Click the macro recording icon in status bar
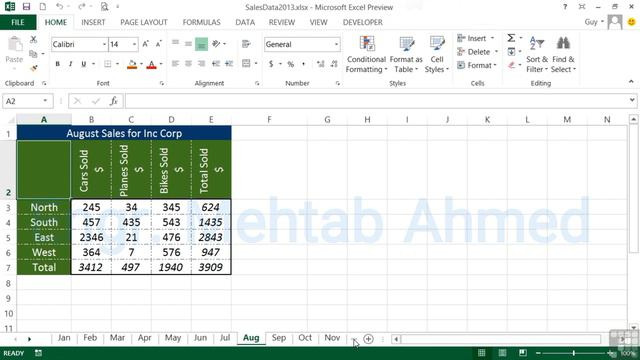This screenshot has width=640, height=360. (x=38, y=353)
